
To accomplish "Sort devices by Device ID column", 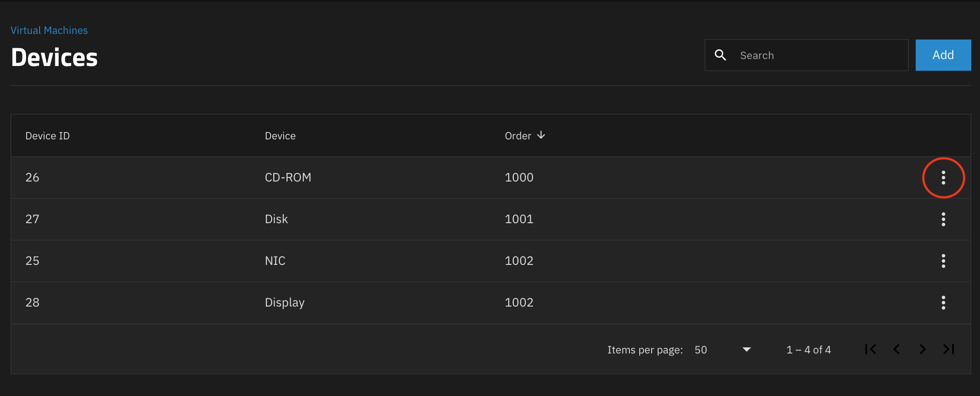I will pyautogui.click(x=47, y=135).
